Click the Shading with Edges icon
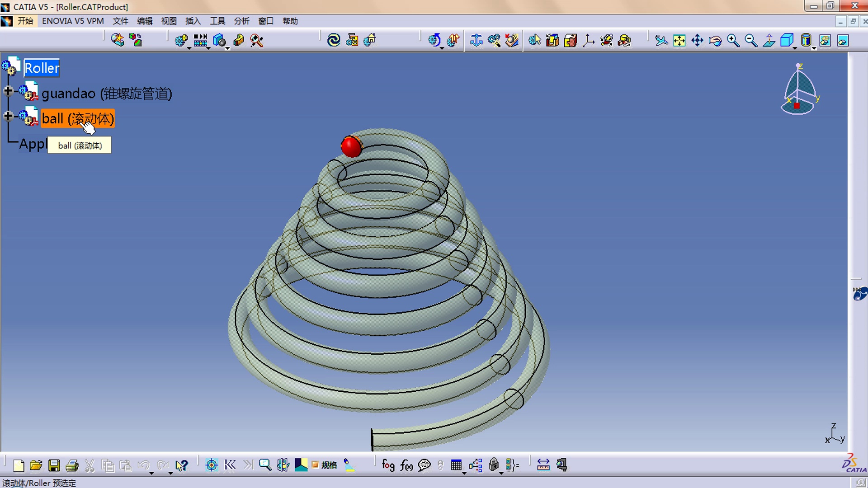The image size is (868, 488). (x=806, y=41)
